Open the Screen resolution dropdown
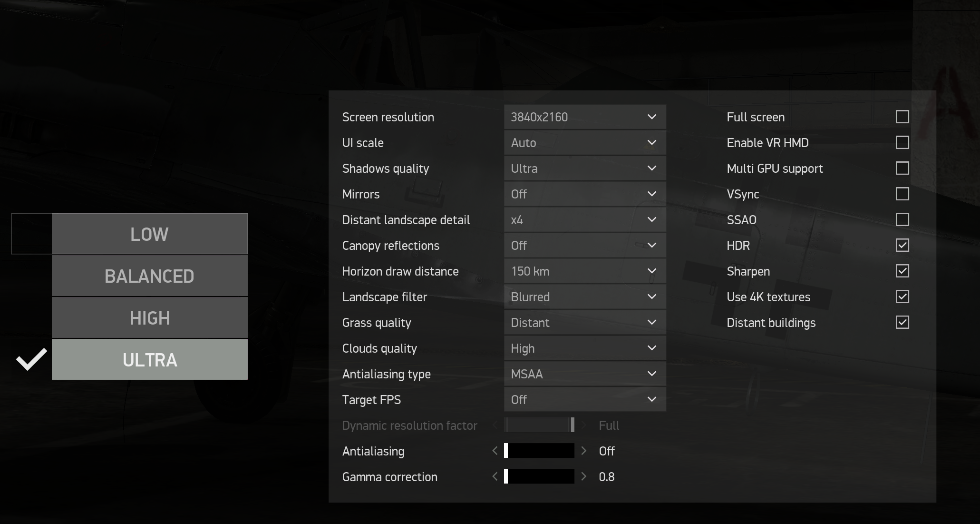Screen dimensions: 980x524 tap(584, 117)
